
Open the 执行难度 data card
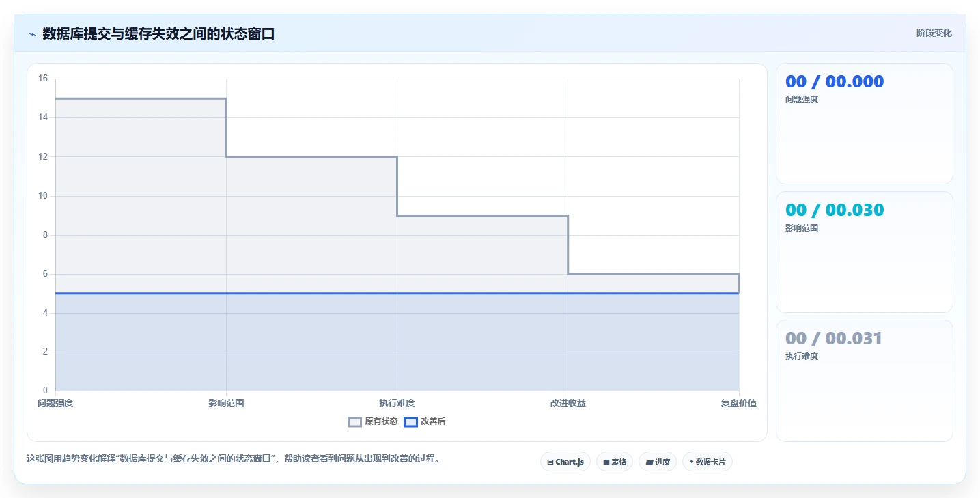[x=865, y=381]
